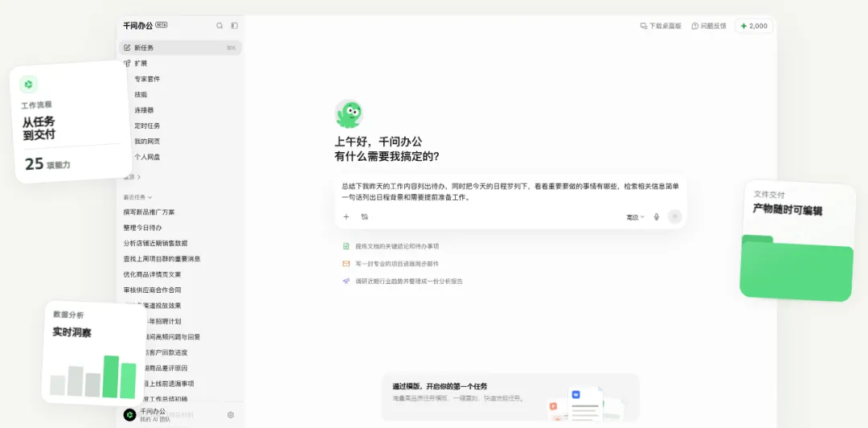Image resolution: width=868 pixels, height=428 pixels.
Task: Click the 2,000 credits button
Action: (x=754, y=26)
